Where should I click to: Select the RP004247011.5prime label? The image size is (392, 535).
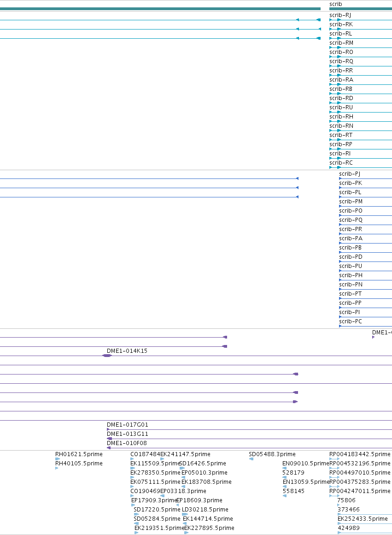pos(360,491)
